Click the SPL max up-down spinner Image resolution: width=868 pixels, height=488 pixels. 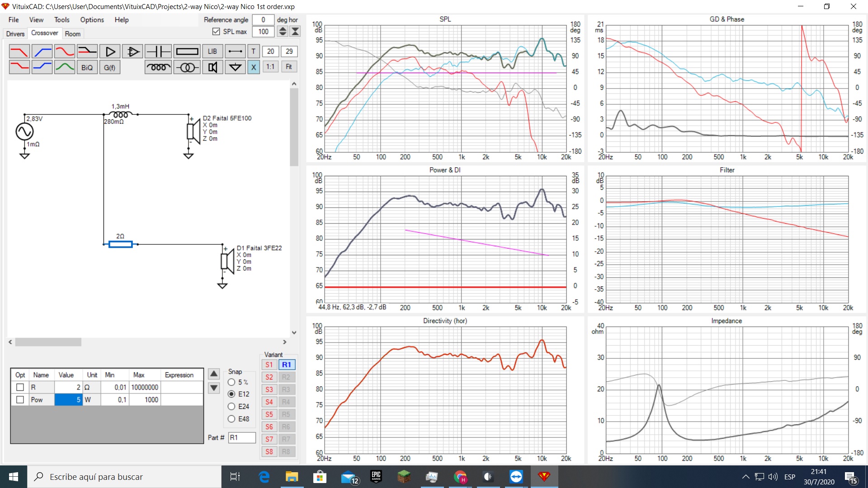click(283, 32)
